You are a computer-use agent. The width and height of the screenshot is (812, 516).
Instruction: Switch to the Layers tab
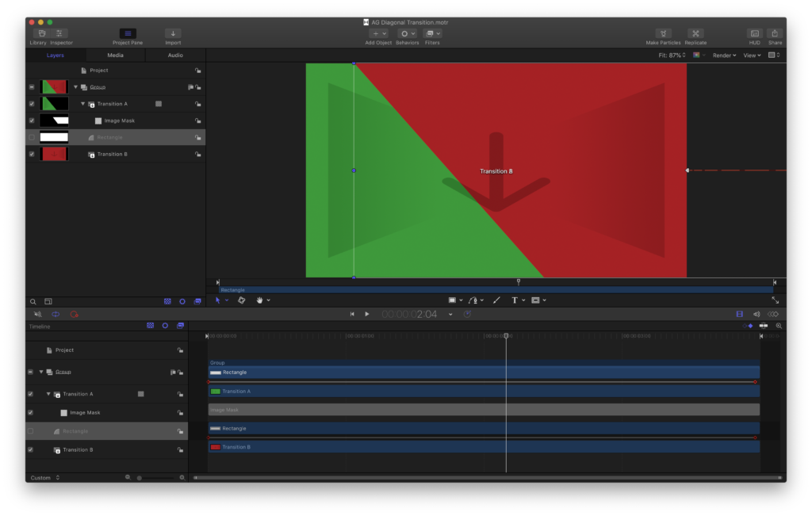point(56,55)
